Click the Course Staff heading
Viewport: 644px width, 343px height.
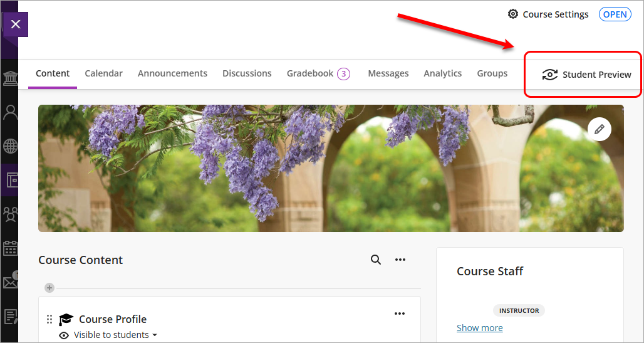pyautogui.click(x=490, y=271)
